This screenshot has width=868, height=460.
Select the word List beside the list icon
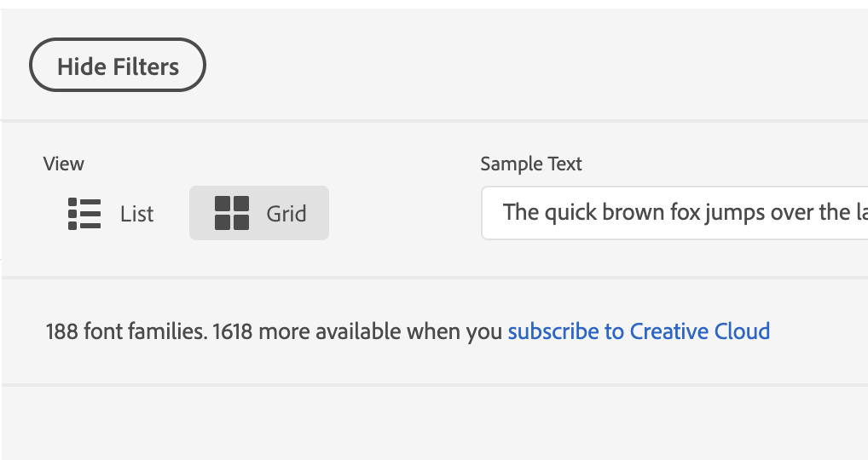click(x=136, y=214)
